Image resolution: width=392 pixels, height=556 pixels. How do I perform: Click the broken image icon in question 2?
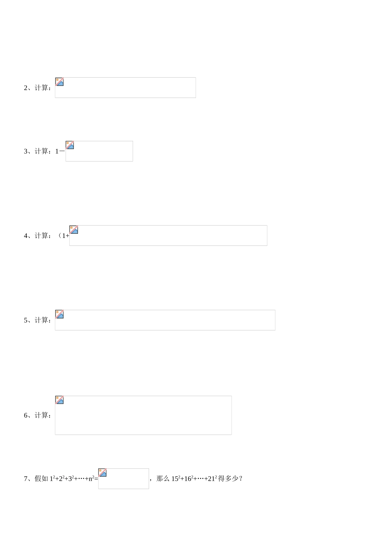click(59, 82)
